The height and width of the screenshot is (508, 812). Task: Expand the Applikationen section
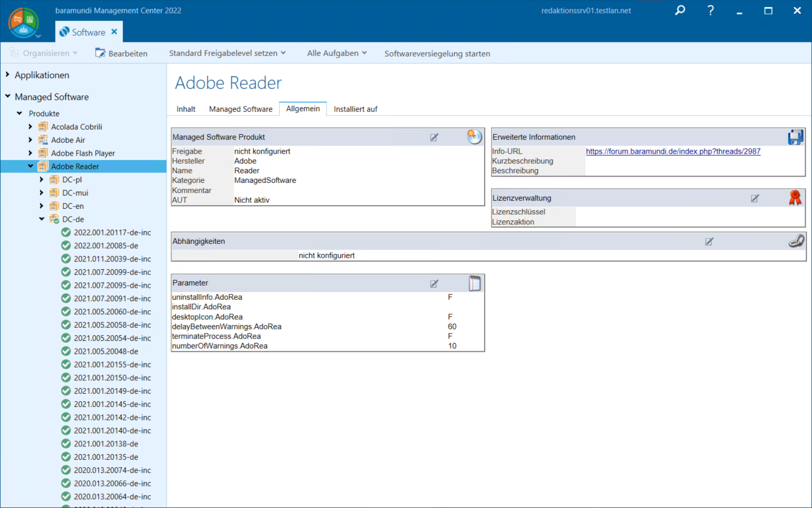(x=8, y=75)
